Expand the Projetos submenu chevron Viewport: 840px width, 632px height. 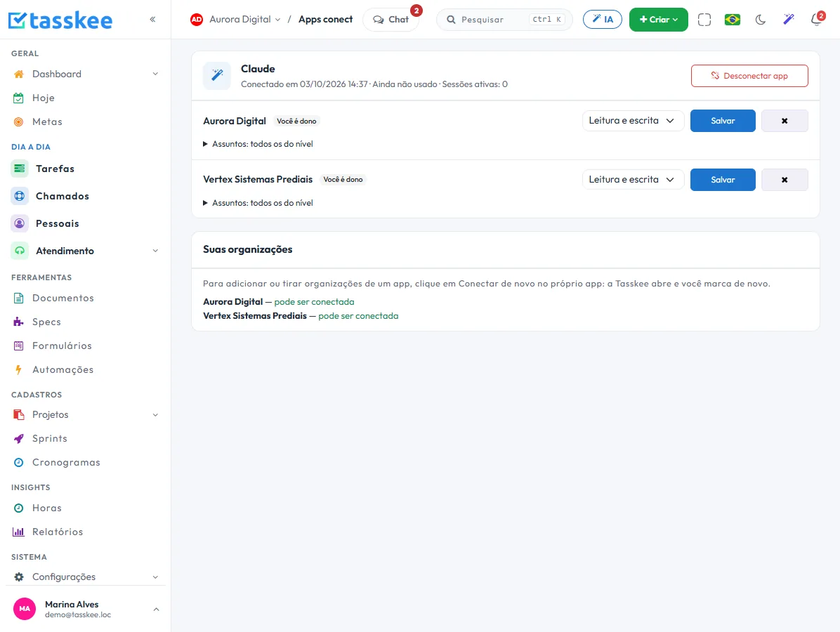tap(155, 414)
